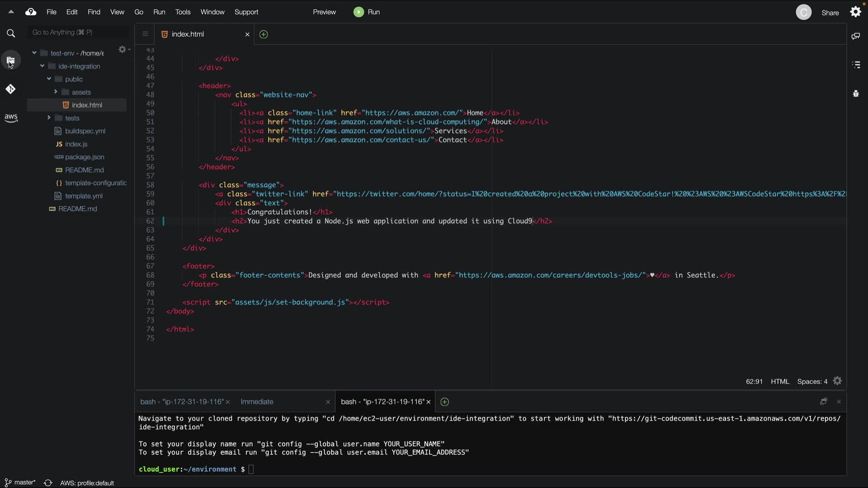Add new editor tab plus icon

264,34
